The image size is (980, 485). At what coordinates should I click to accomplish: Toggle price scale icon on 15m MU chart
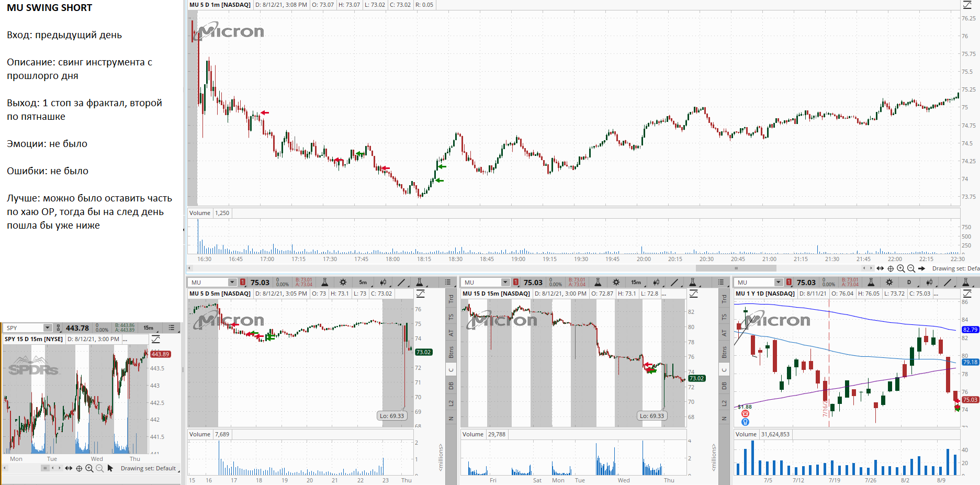[x=693, y=294]
